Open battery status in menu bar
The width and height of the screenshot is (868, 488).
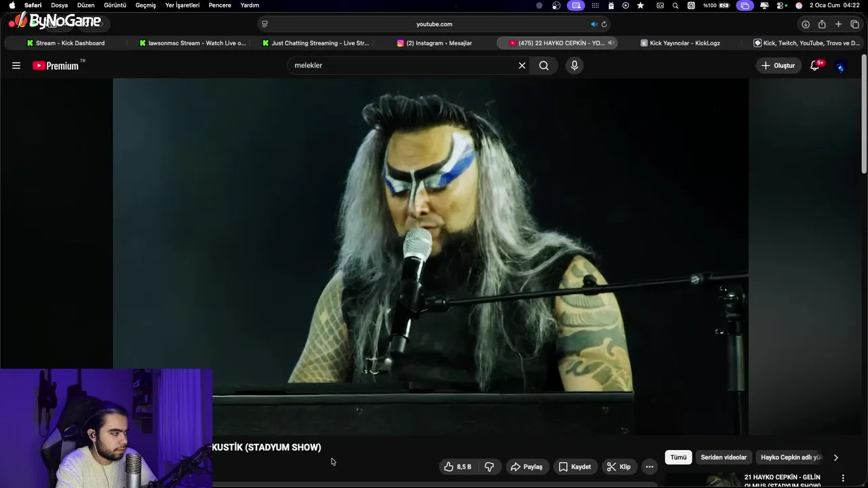pos(717,5)
